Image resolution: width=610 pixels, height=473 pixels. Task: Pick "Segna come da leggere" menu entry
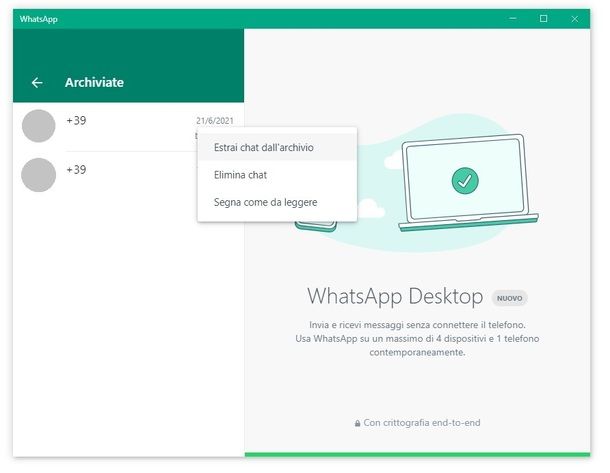click(x=277, y=202)
